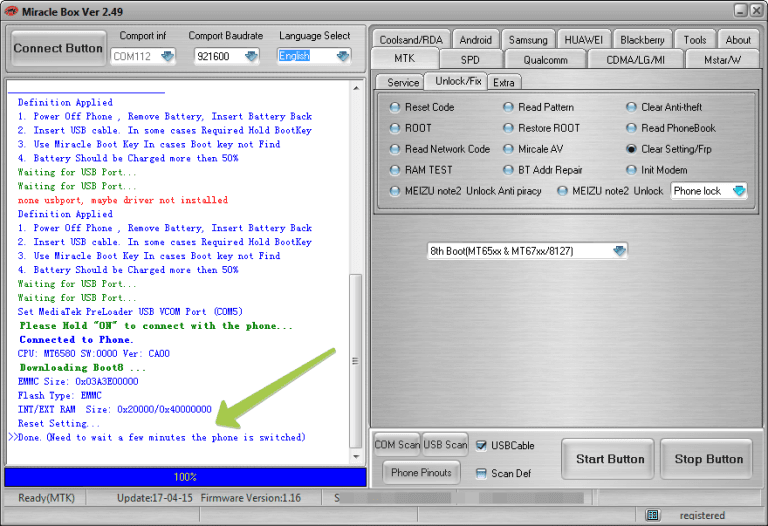The width and height of the screenshot is (768, 526).
Task: Click the 'Connected to Phone.' log line
Action: 76,339
